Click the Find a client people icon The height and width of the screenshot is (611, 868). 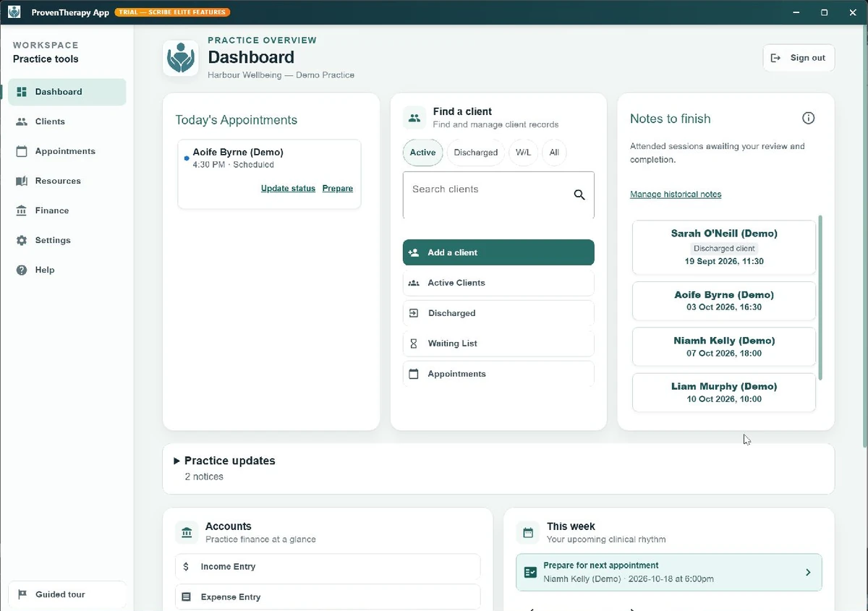click(x=414, y=118)
